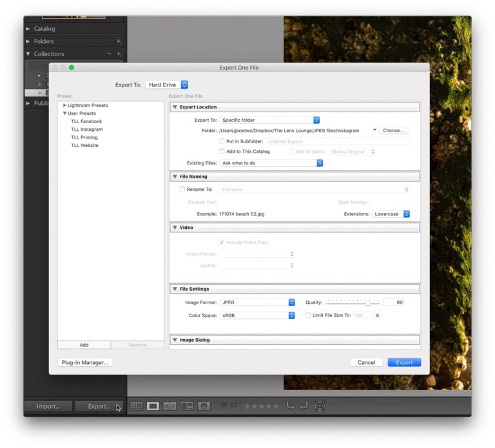The image size is (495, 448).
Task: Click the Quality value field showing 80
Action: tap(393, 302)
